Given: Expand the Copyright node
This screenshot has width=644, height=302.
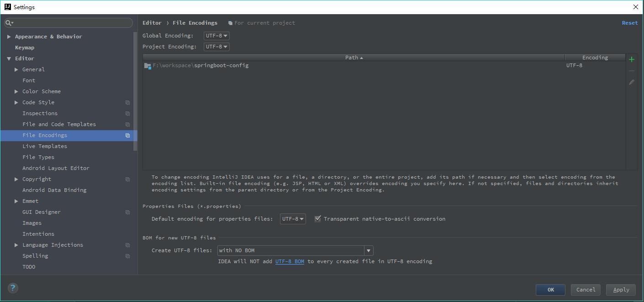Looking at the screenshot, I should tap(16, 179).
